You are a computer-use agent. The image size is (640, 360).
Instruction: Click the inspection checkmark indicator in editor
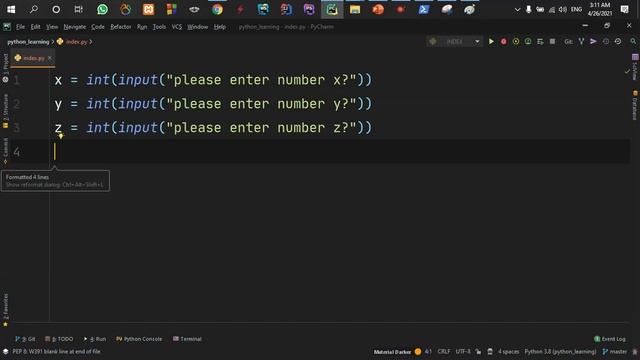pyautogui.click(x=627, y=71)
